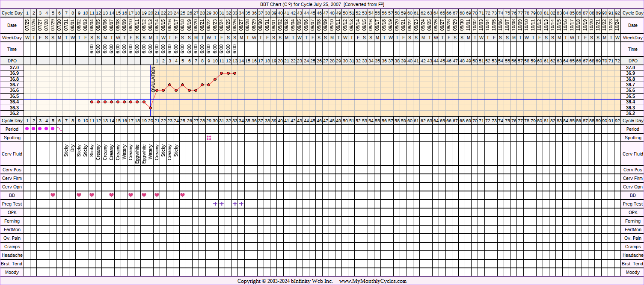Click the BD heart on cycle day 25

coord(183,195)
